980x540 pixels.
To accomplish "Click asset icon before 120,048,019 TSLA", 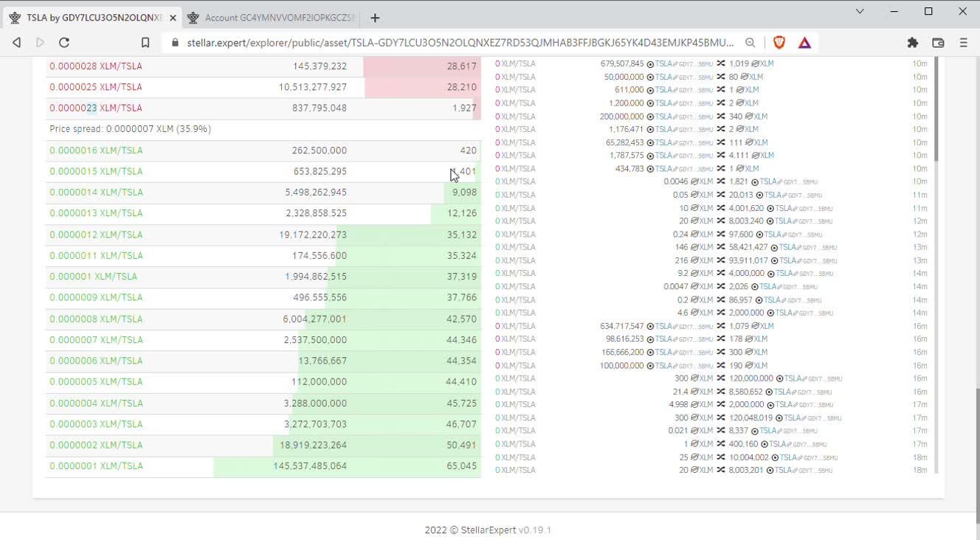I will pos(779,418).
